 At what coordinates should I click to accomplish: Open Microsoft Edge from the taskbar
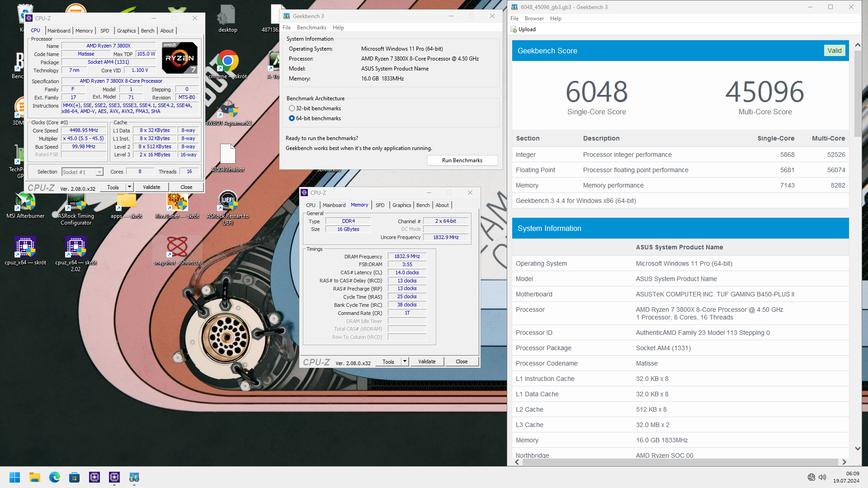point(55,477)
